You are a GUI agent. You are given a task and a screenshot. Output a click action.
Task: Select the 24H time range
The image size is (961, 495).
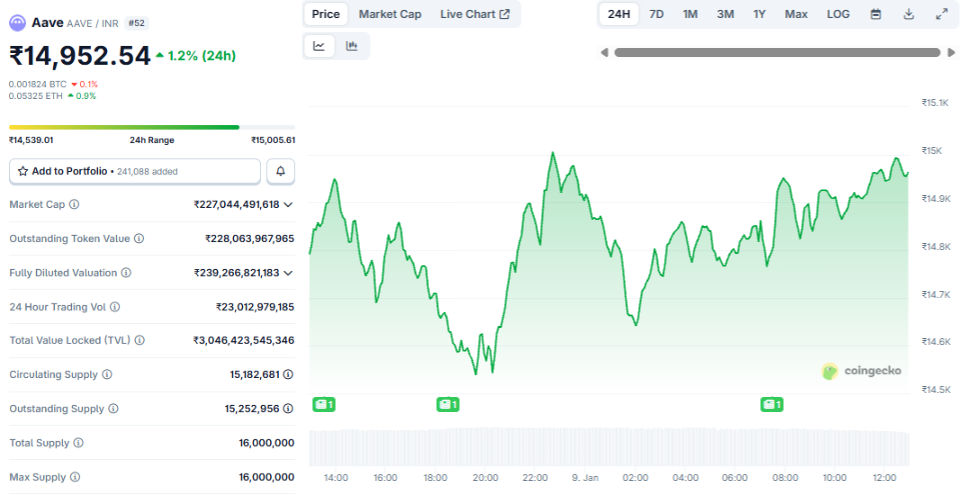pyautogui.click(x=619, y=14)
